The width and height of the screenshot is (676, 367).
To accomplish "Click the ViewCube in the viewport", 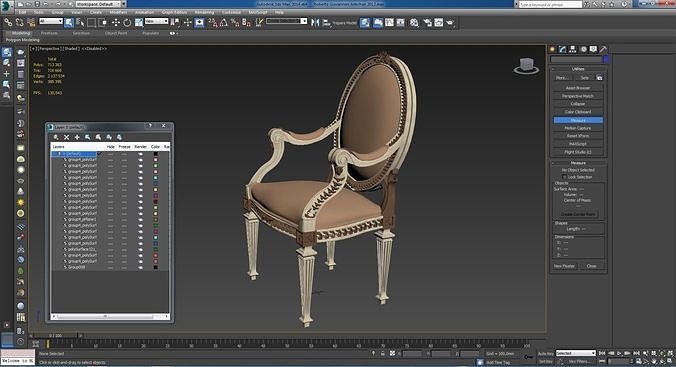I will [526, 66].
